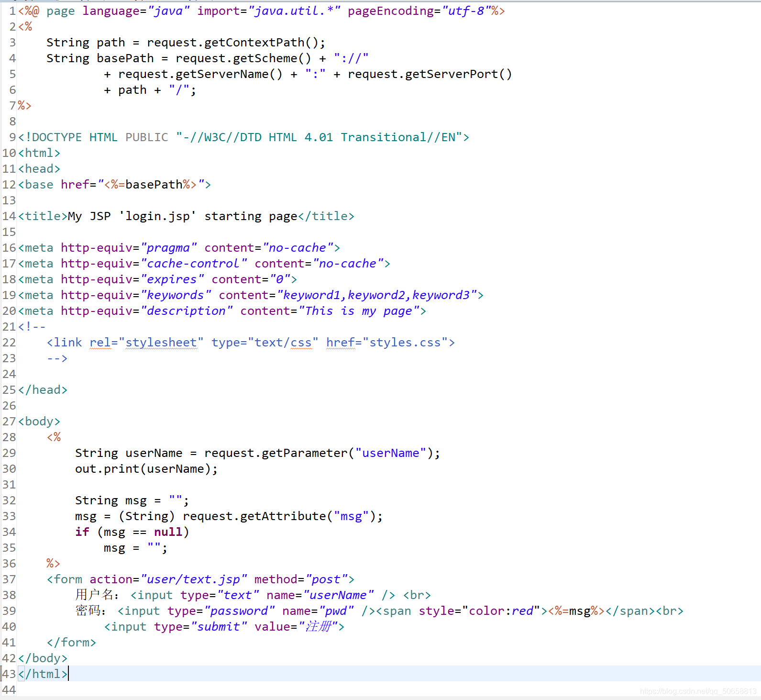Click the opening <html> tag

[x=39, y=153]
